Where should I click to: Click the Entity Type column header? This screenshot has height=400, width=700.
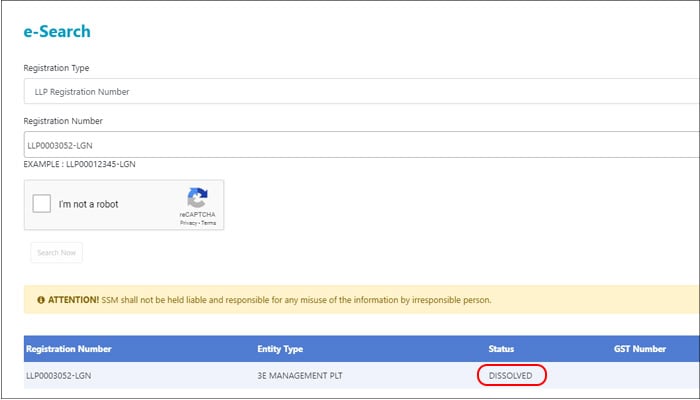(x=282, y=349)
